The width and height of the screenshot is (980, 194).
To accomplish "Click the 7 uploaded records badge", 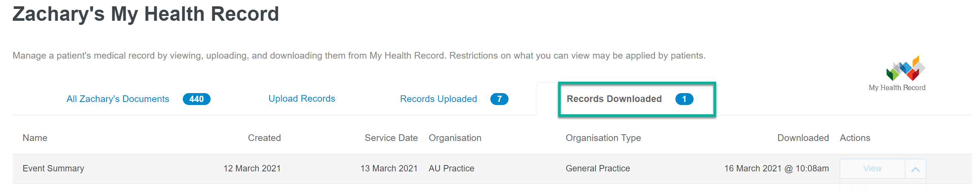I will 499,99.
